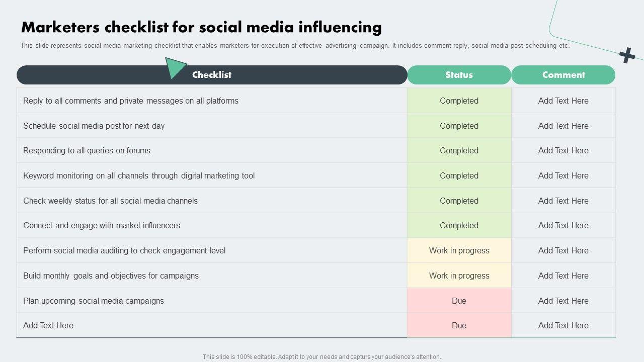Click the green triangle arrow icon

click(174, 67)
